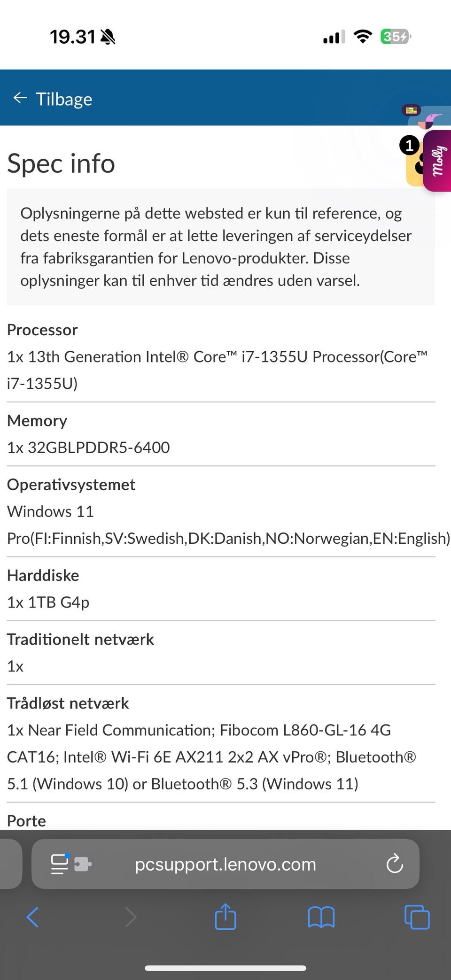Open the Molly side tab
This screenshot has width=451, height=980.
(x=438, y=161)
